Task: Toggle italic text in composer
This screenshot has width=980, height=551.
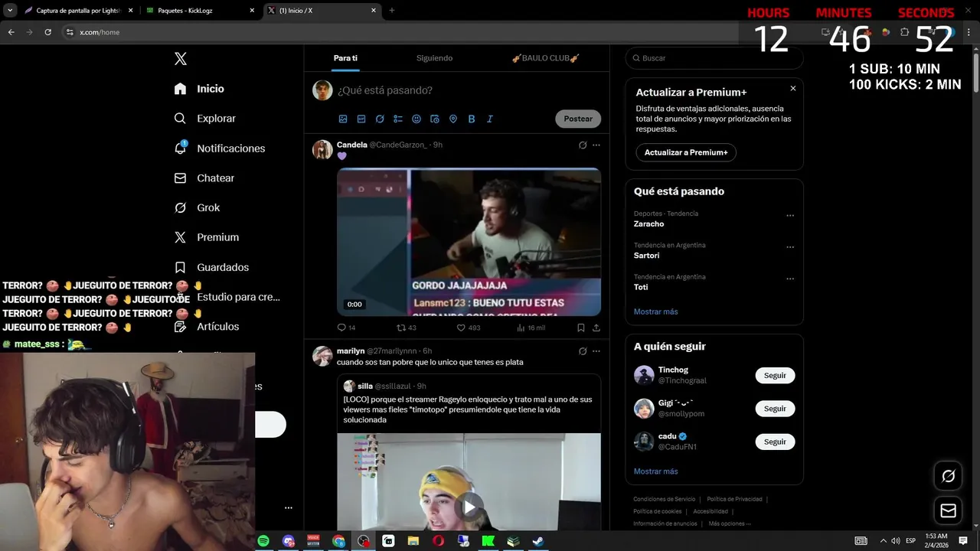Action: [490, 119]
